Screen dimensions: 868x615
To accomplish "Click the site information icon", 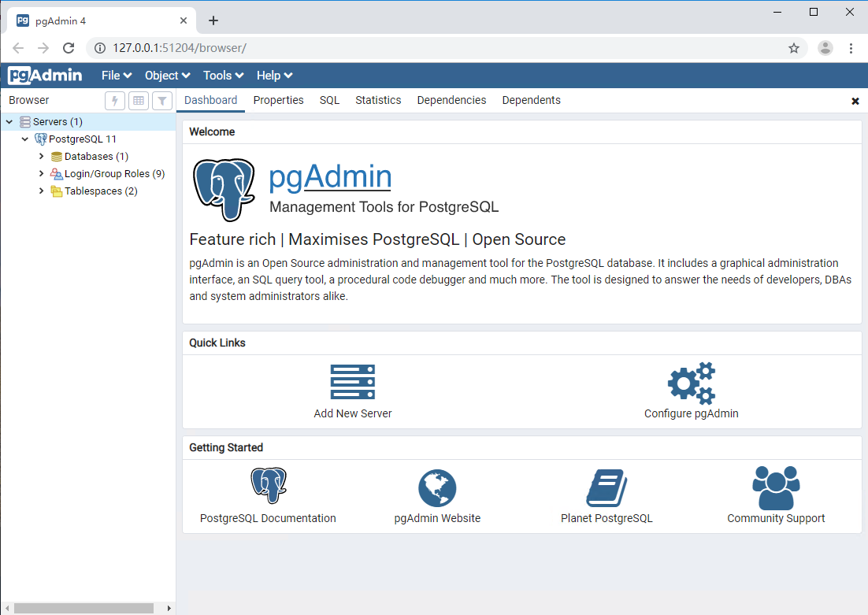I will (100, 48).
